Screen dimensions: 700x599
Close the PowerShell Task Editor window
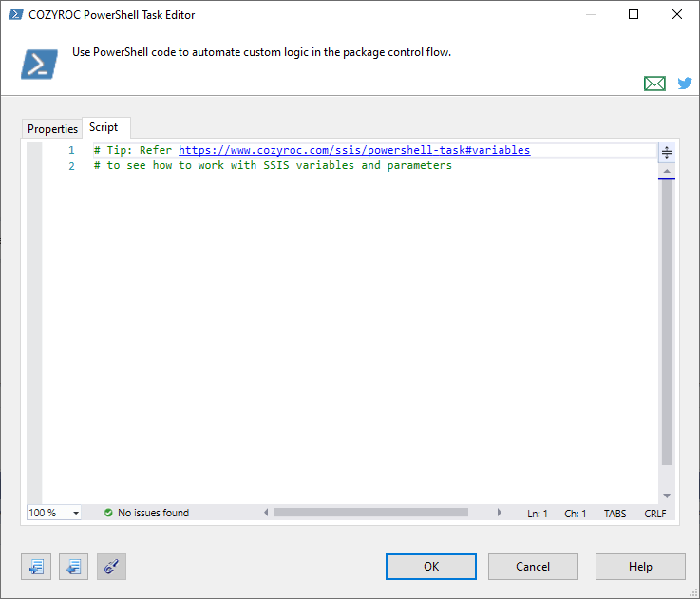point(677,15)
